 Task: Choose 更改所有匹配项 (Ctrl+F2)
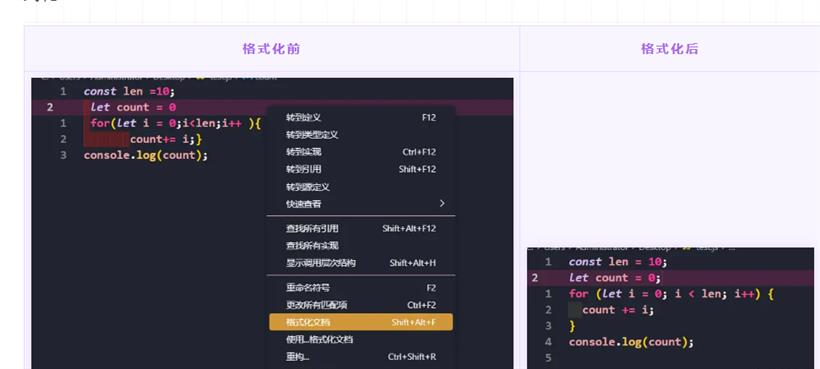tap(361, 305)
